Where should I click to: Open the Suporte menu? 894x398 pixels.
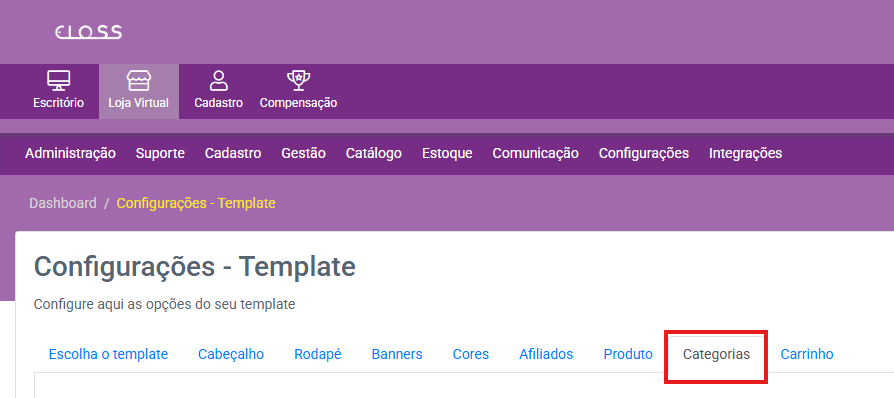point(160,153)
